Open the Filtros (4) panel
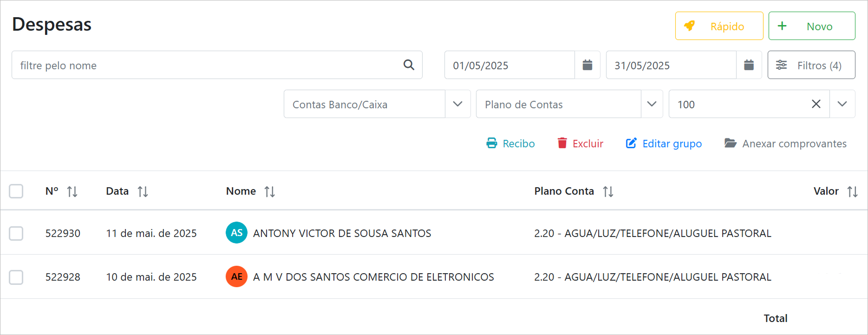The width and height of the screenshot is (868, 335). 811,65
